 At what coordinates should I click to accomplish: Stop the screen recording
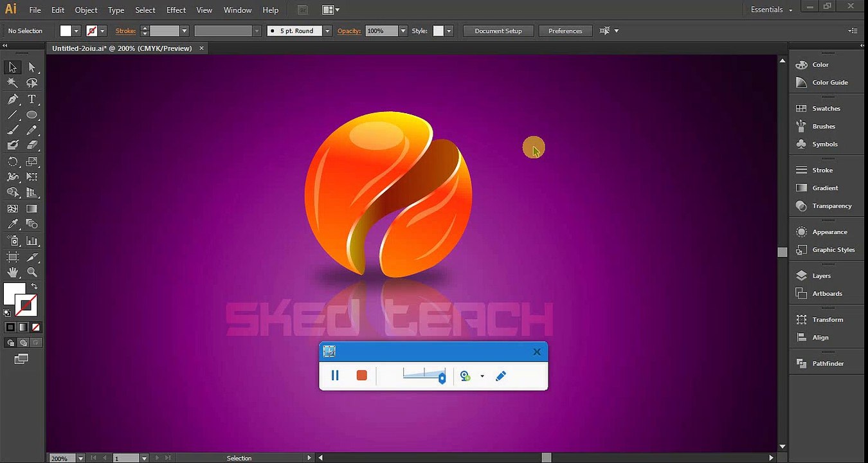coord(361,376)
